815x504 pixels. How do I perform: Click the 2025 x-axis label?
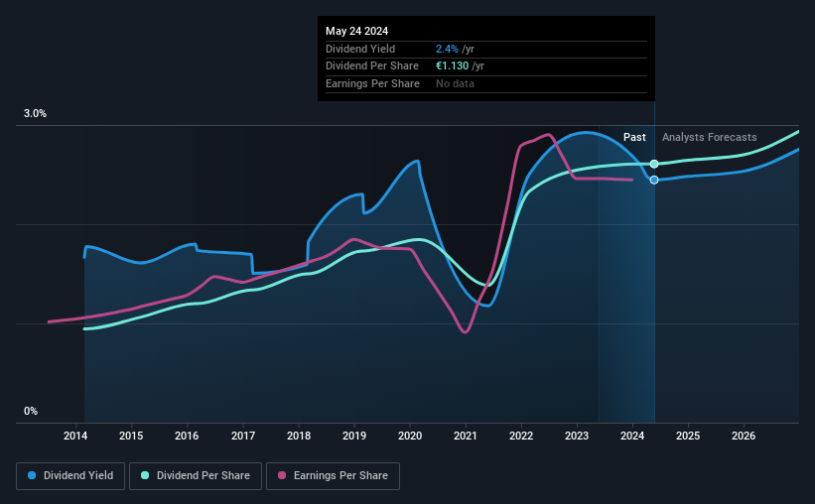[688, 436]
